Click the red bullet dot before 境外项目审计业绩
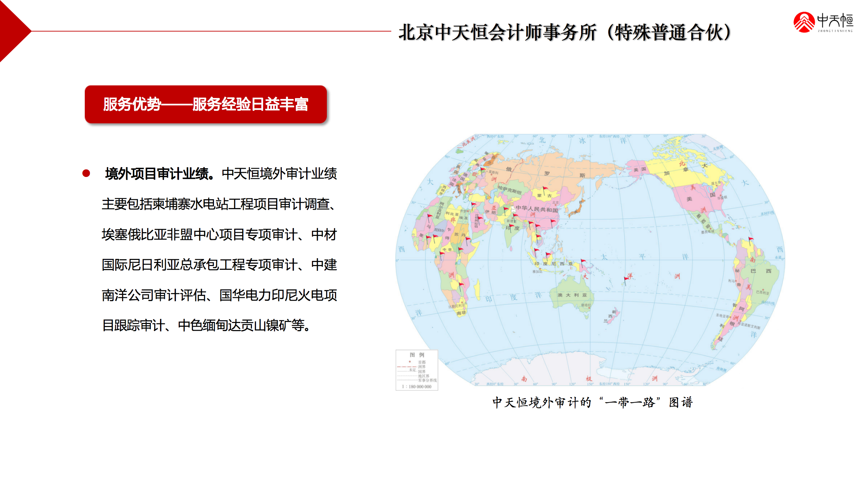 pyautogui.click(x=86, y=174)
